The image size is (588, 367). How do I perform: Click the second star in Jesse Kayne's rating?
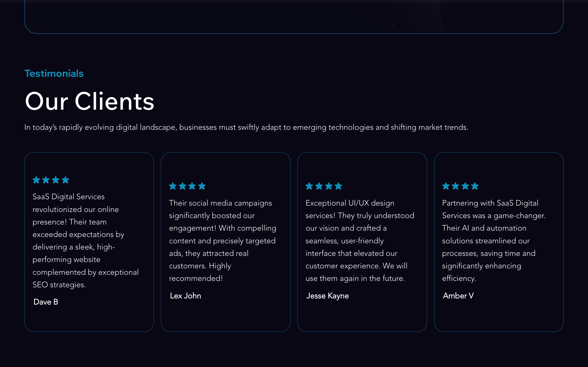point(319,186)
